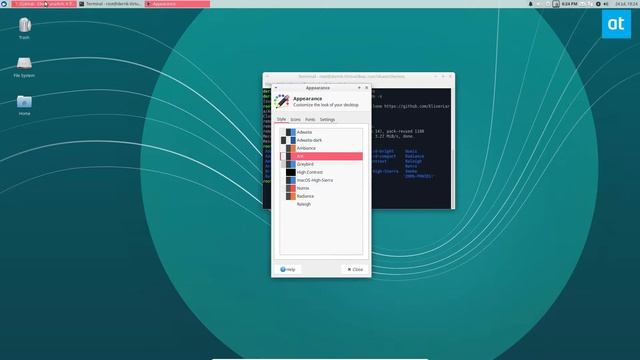Close the Appearance window with X button
Viewport: 640px width, 360px height.
click(367, 87)
